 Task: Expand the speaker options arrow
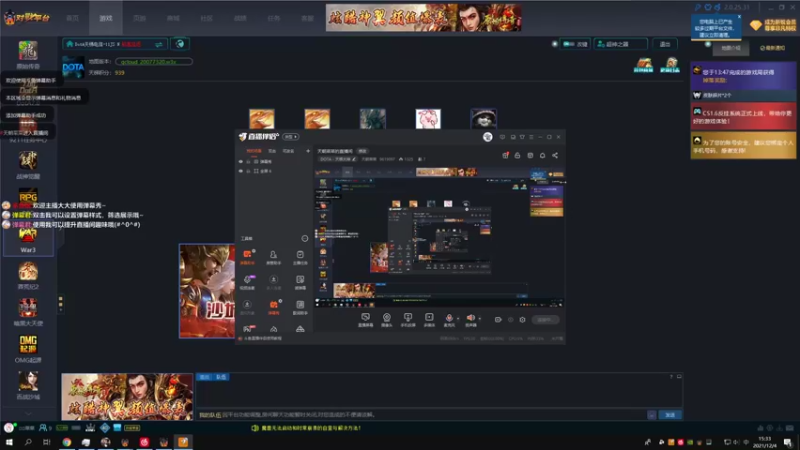[480, 318]
